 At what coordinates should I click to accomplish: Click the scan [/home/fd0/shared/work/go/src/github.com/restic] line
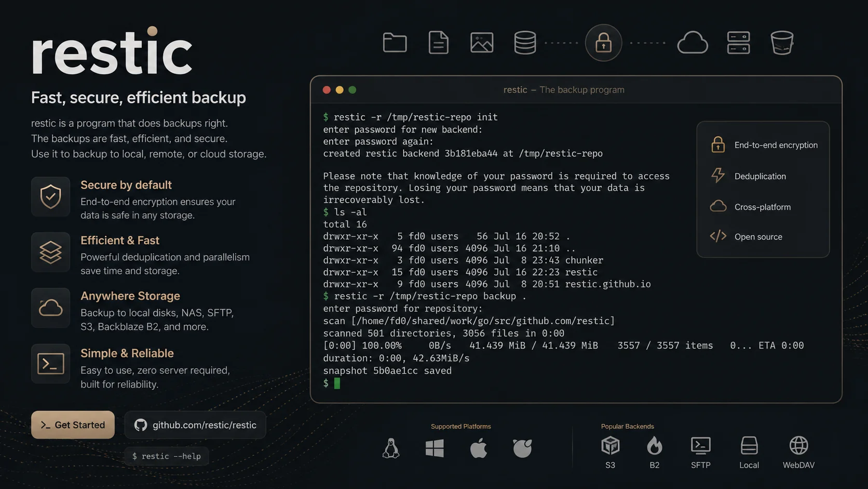(469, 321)
